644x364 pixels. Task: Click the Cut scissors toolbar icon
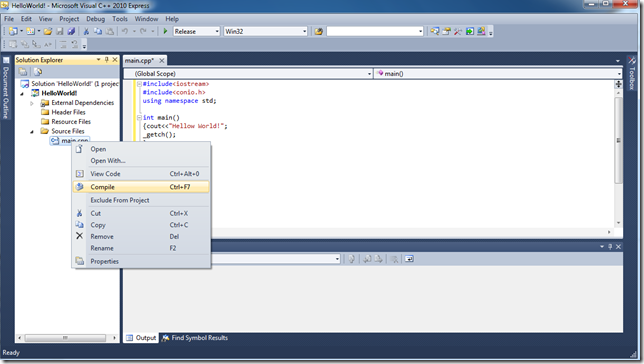coord(86,31)
